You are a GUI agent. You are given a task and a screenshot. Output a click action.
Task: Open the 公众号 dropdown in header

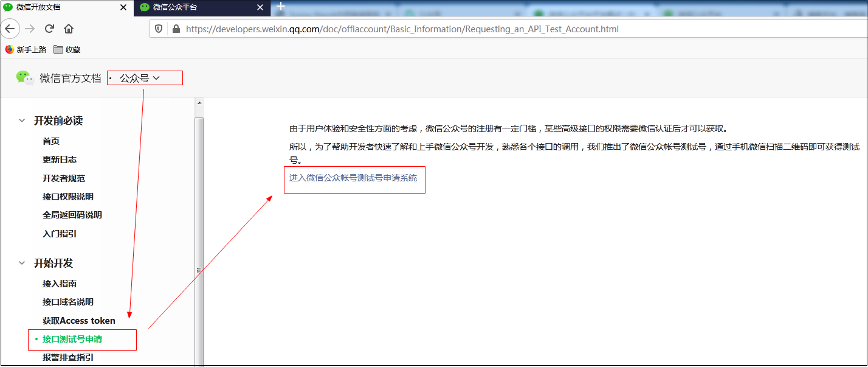tap(140, 78)
